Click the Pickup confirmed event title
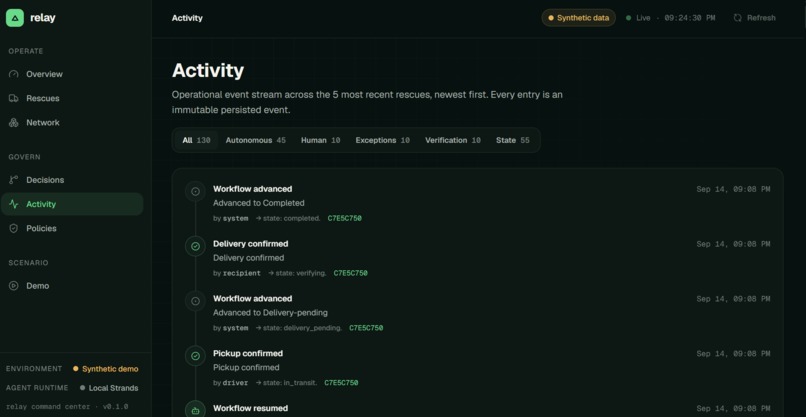806x417 pixels. click(x=248, y=353)
